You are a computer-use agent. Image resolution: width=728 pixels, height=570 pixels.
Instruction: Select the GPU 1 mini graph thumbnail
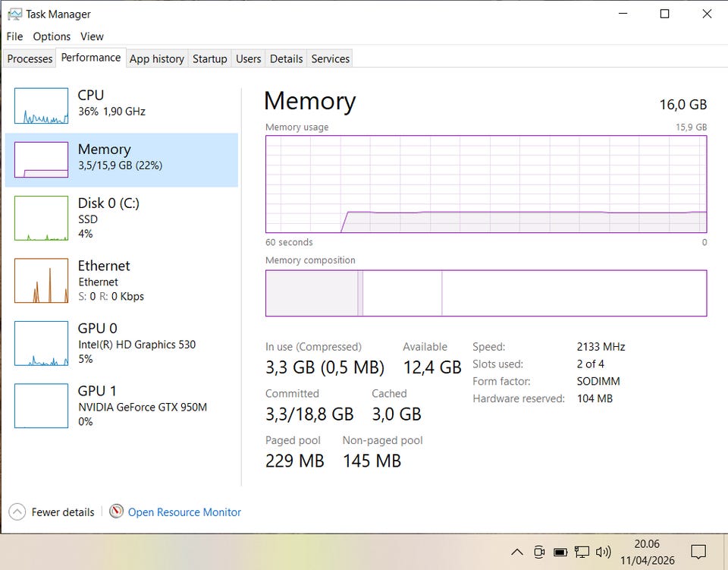(41, 405)
